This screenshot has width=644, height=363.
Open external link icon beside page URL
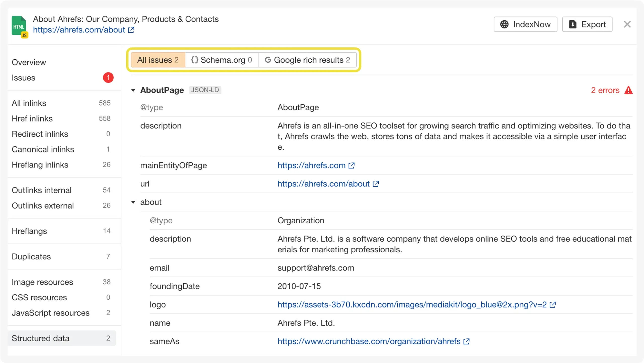pos(131,30)
